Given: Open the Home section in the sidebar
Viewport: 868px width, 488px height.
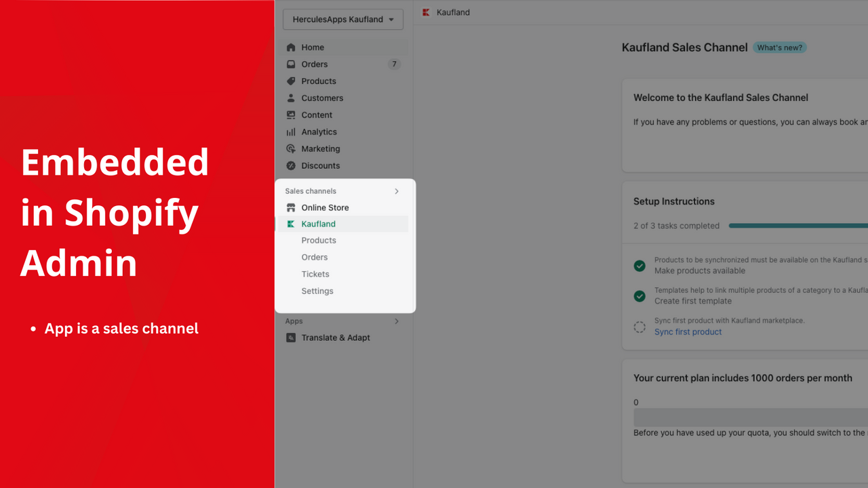Looking at the screenshot, I should [x=313, y=47].
